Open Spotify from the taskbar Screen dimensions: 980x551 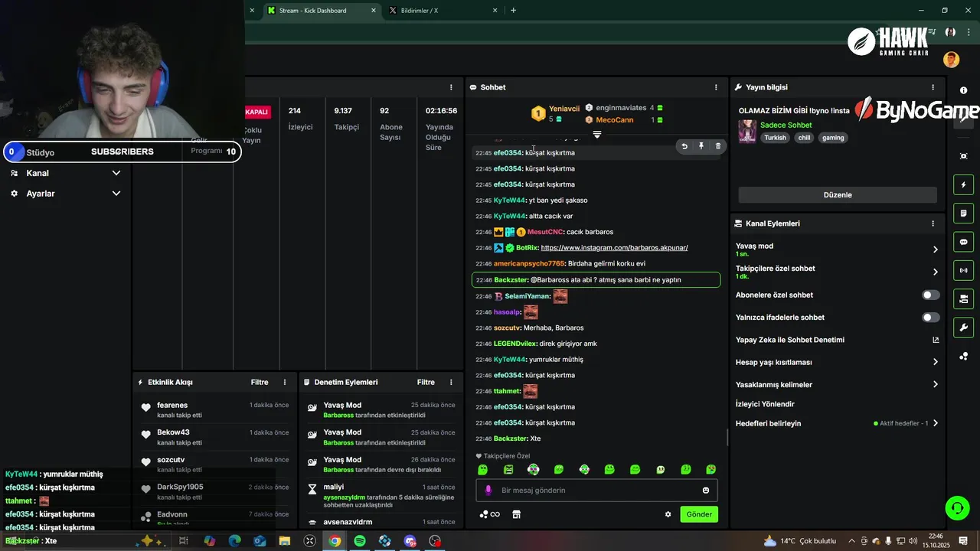tap(360, 541)
